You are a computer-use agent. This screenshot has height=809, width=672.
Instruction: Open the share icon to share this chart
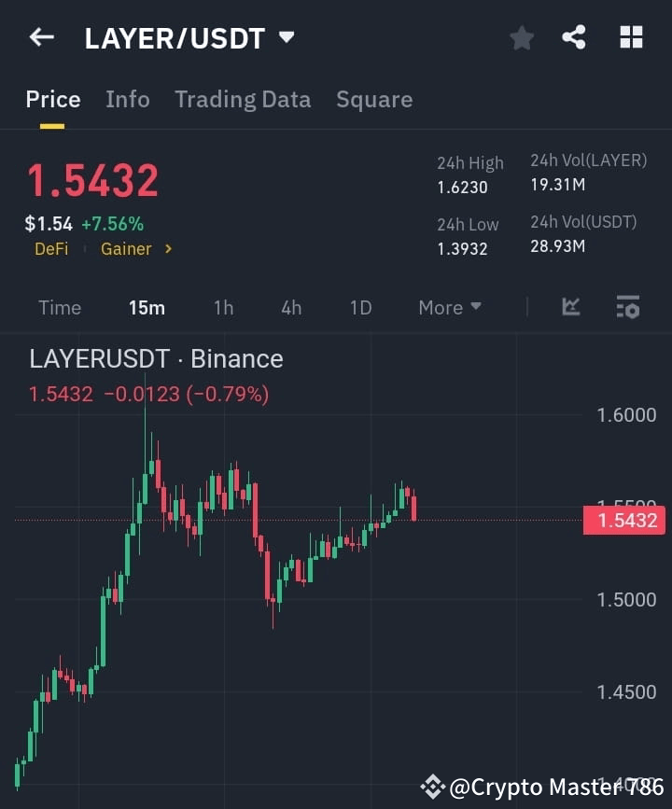574,37
